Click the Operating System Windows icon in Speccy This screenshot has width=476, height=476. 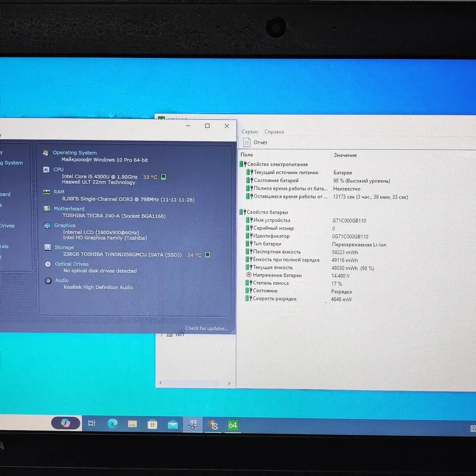click(46, 153)
